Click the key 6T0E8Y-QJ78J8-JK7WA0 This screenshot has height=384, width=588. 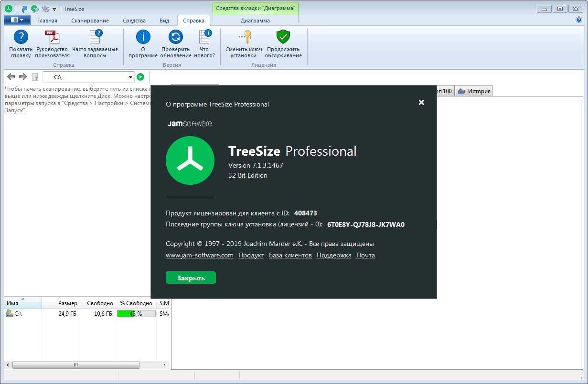coord(366,224)
